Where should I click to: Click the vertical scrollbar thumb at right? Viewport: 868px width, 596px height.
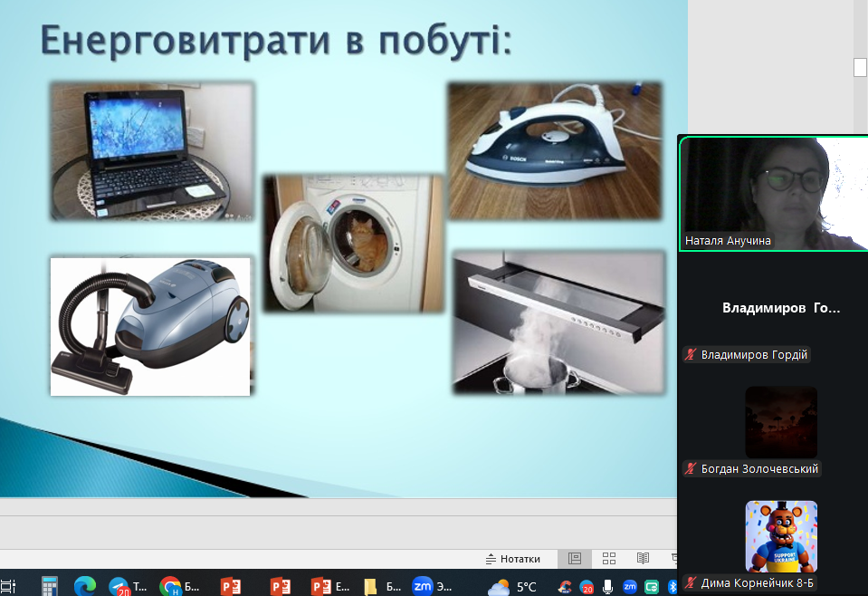click(860, 67)
